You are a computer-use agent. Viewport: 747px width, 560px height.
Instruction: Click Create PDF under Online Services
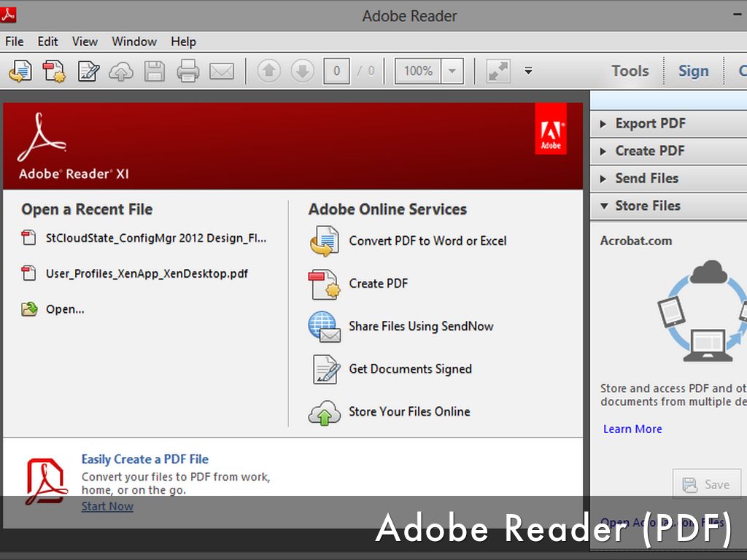point(379,284)
